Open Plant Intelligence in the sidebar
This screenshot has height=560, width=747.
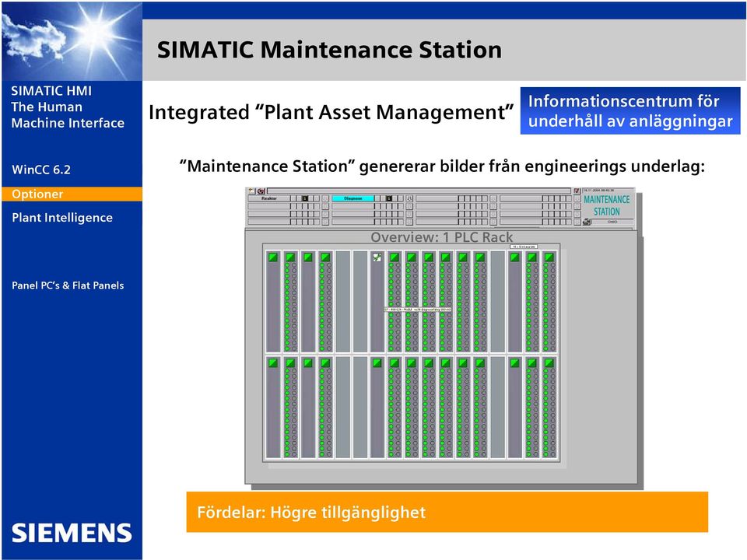tap(62, 218)
